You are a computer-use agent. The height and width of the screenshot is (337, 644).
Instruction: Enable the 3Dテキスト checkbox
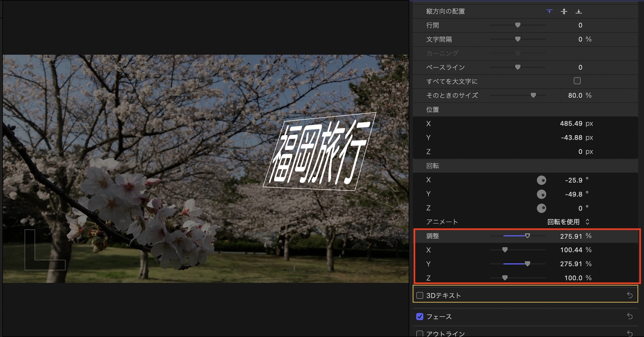coord(420,295)
